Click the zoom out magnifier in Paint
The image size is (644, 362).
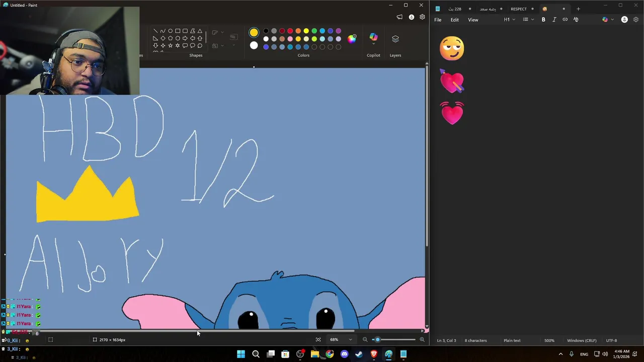click(365, 339)
